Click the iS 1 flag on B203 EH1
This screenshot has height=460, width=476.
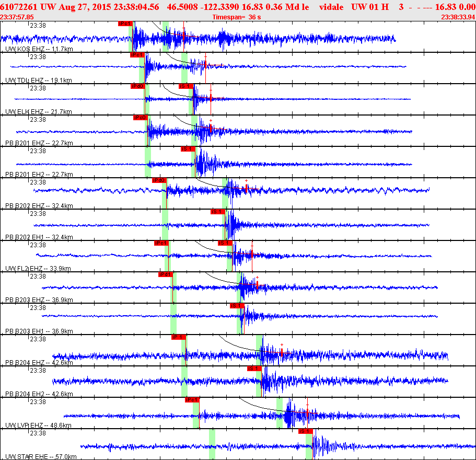pyautogui.click(x=237, y=306)
